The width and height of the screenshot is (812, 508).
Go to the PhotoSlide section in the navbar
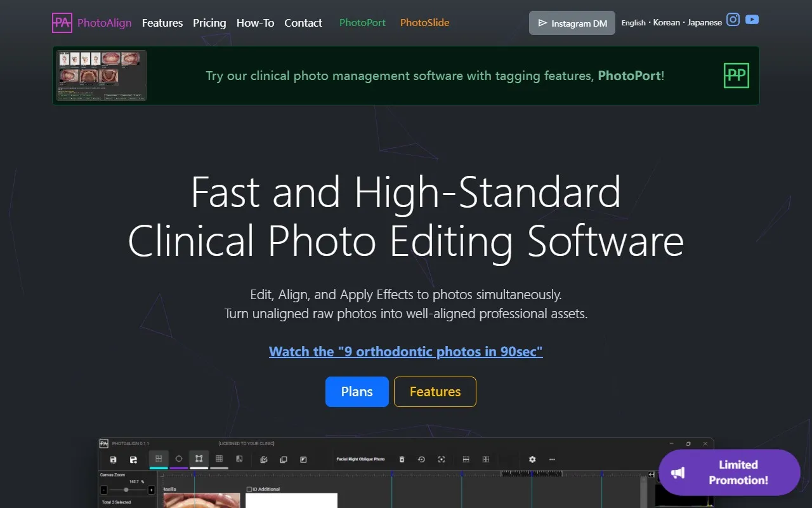[x=424, y=22]
